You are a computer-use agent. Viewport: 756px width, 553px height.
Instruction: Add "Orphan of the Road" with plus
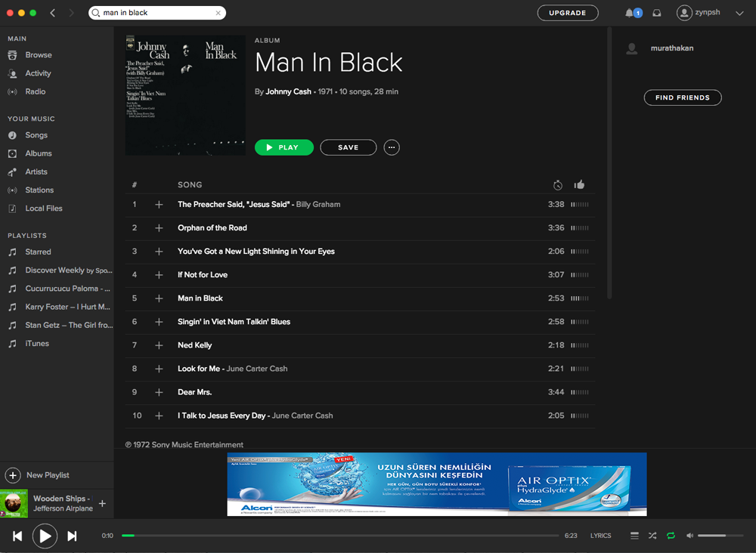159,228
